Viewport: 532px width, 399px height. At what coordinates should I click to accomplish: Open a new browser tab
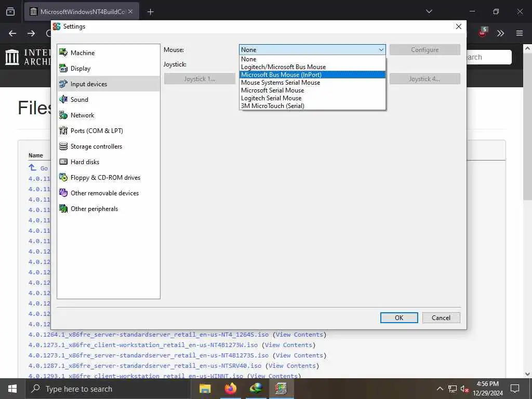click(150, 12)
